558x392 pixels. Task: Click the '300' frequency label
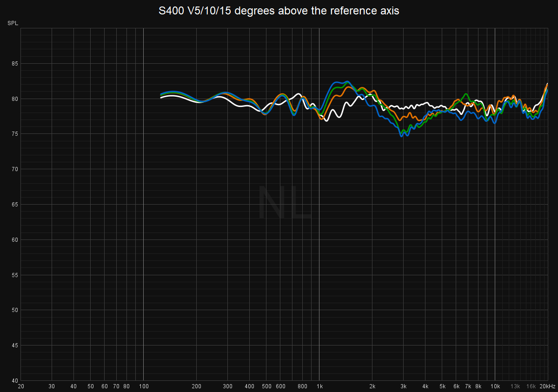[x=227, y=386]
